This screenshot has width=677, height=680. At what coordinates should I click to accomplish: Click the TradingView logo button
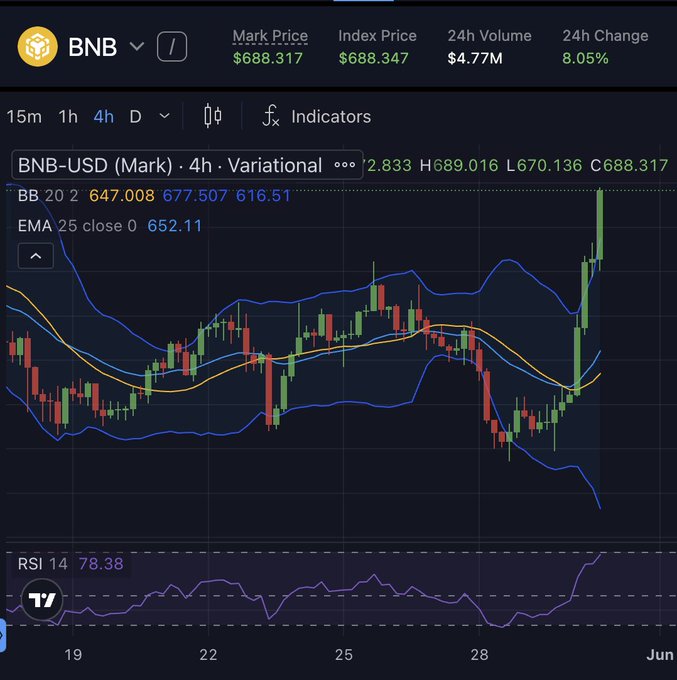[42, 600]
